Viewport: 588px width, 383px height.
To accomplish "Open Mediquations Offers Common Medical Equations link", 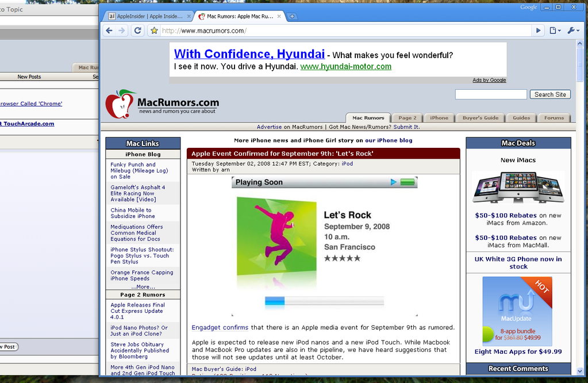I will [136, 233].
